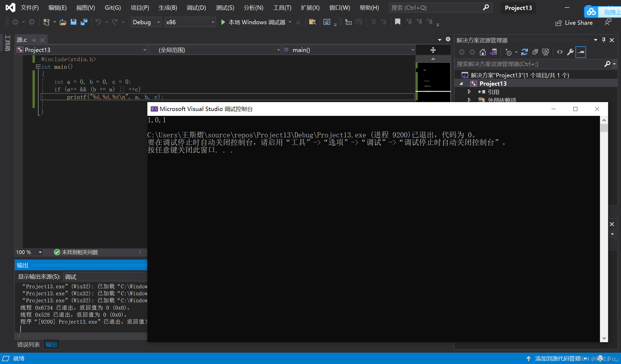621x364 pixels.
Task: Save current file with floppy icon
Action: [x=73, y=22]
